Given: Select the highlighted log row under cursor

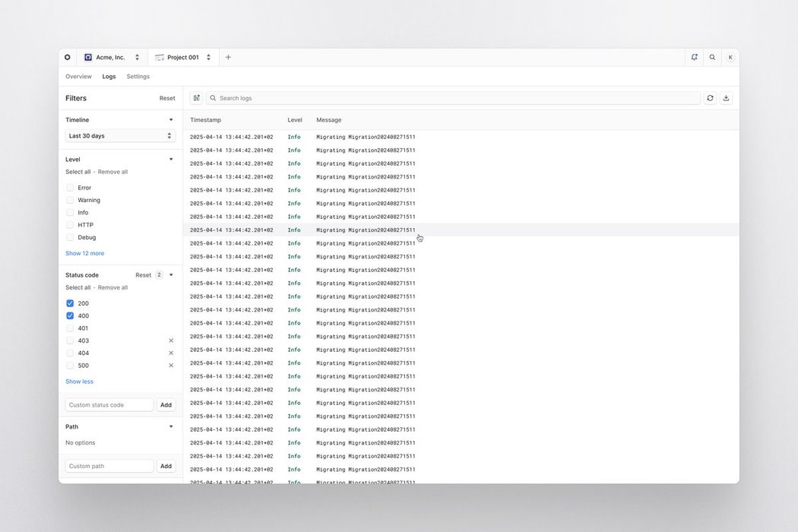Looking at the screenshot, I should coord(461,230).
